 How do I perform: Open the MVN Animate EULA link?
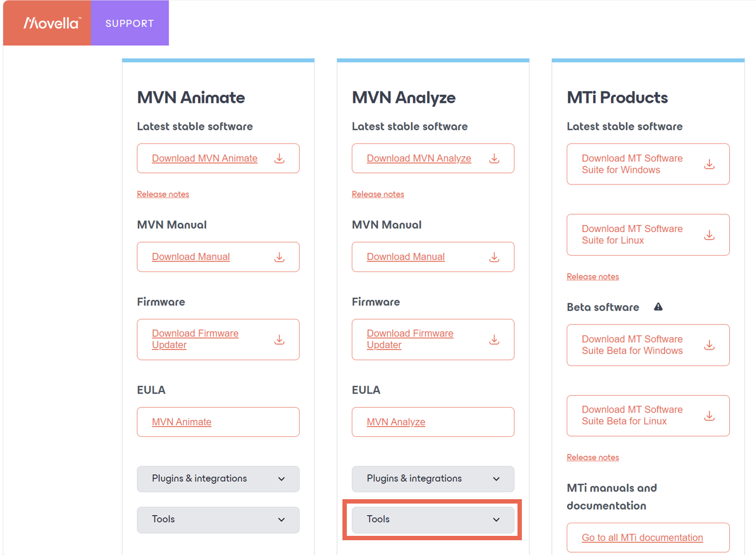(x=182, y=422)
